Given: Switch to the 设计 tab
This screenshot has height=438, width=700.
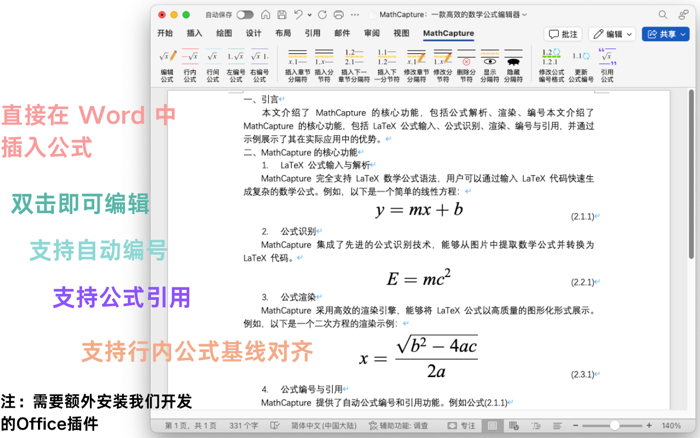Looking at the screenshot, I should point(254,33).
